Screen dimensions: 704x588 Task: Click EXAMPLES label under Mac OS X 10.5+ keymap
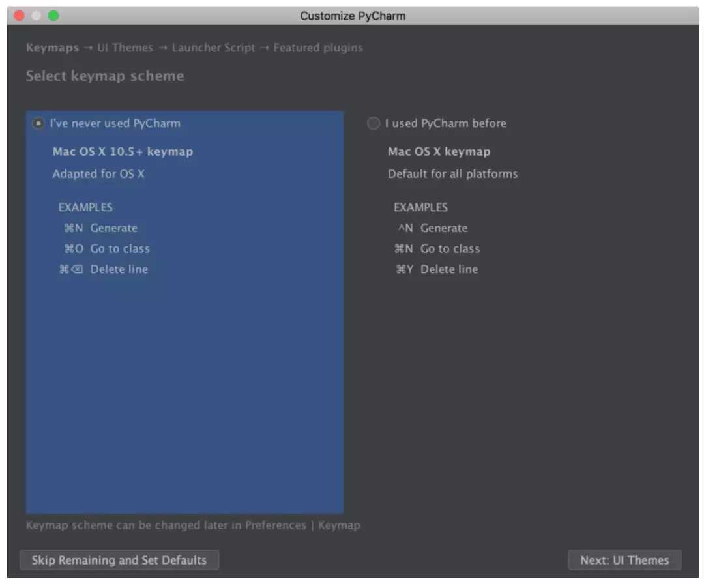point(85,207)
